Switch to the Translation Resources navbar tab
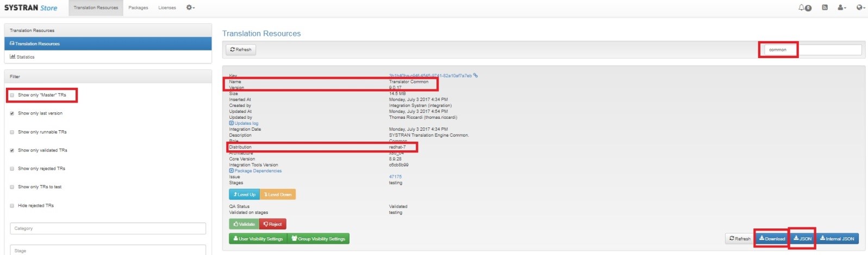 coord(96,8)
